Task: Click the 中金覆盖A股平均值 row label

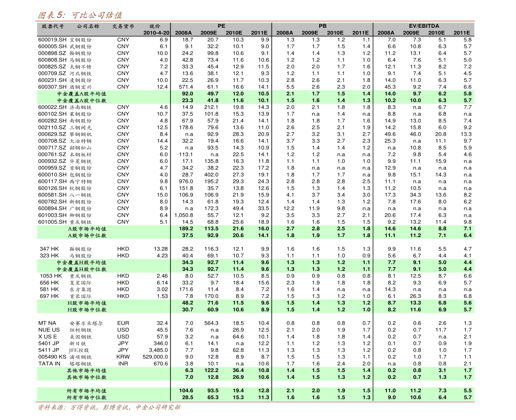Action: 81,94
